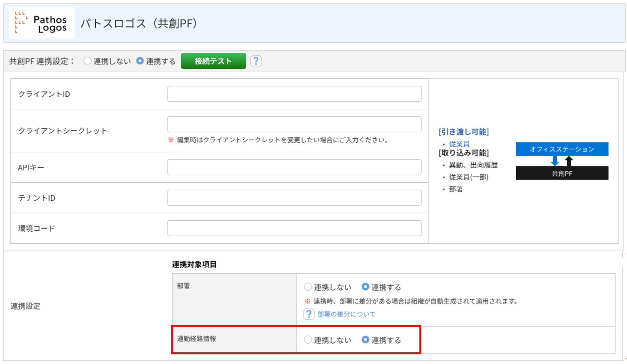
Task: Choose 連携しない in the 部署 row
Action: point(308,287)
